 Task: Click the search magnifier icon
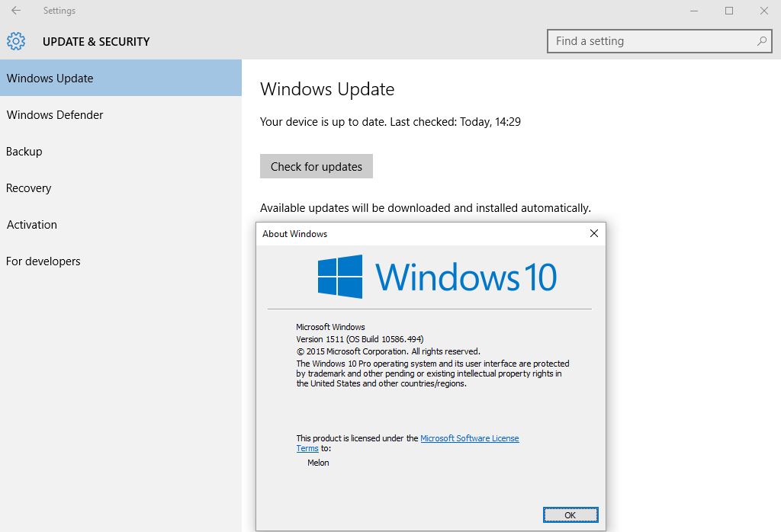(762, 41)
